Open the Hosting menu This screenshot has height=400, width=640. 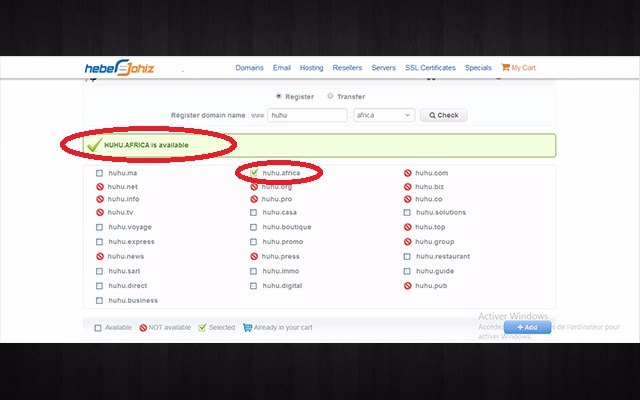[311, 68]
